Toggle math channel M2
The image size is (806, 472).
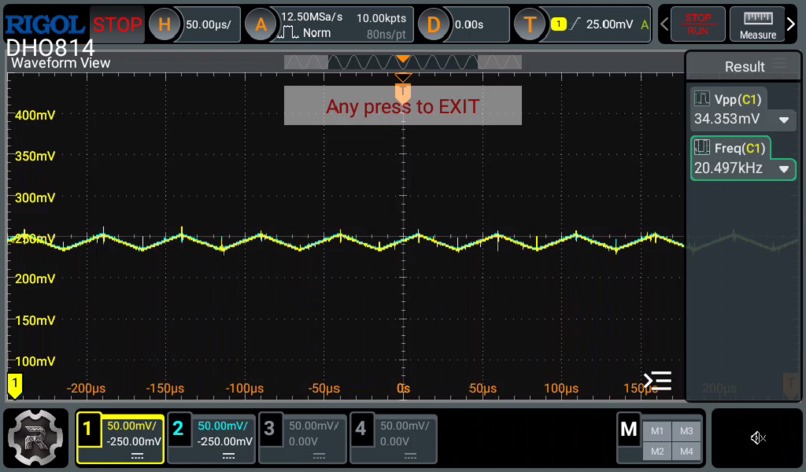657,451
